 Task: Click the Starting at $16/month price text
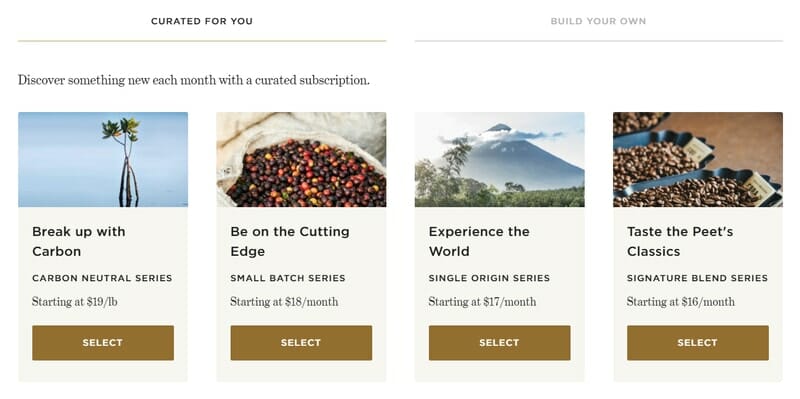coord(681,302)
